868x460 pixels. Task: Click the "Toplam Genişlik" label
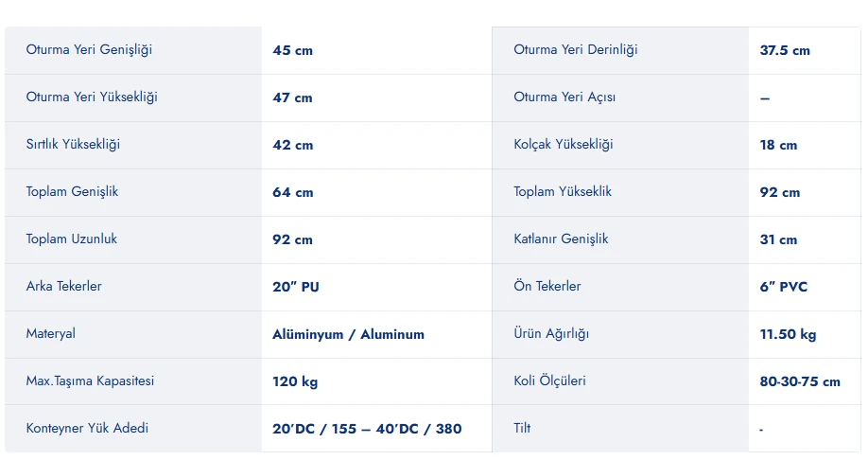point(72,192)
